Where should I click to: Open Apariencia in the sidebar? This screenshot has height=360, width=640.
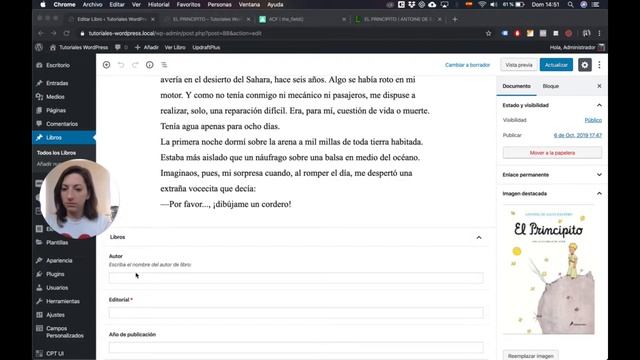(x=59, y=260)
